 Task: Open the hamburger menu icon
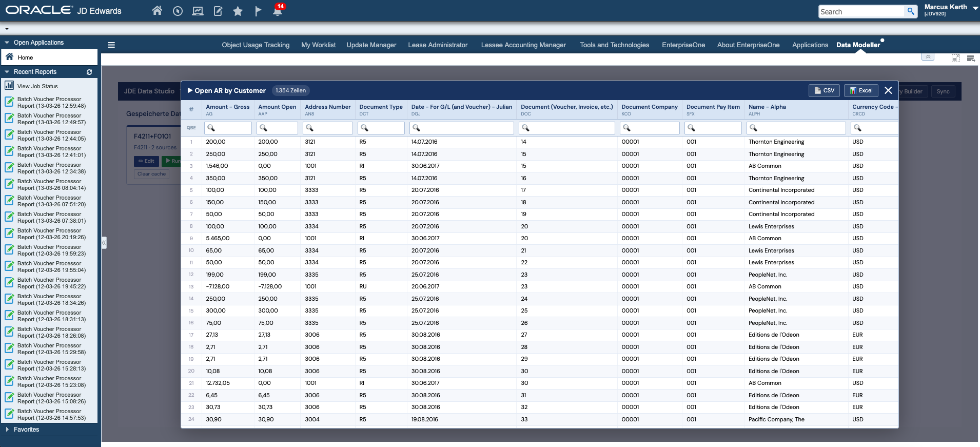(111, 45)
